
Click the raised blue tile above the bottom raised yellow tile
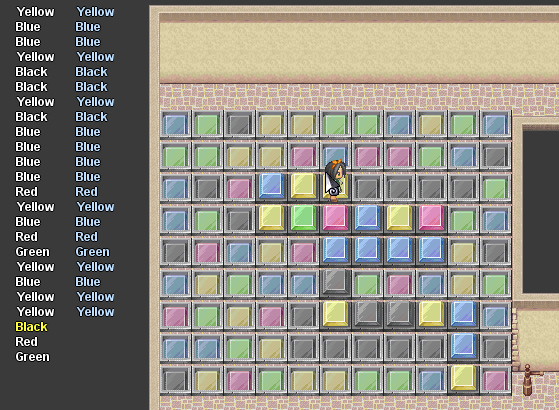tap(463, 345)
